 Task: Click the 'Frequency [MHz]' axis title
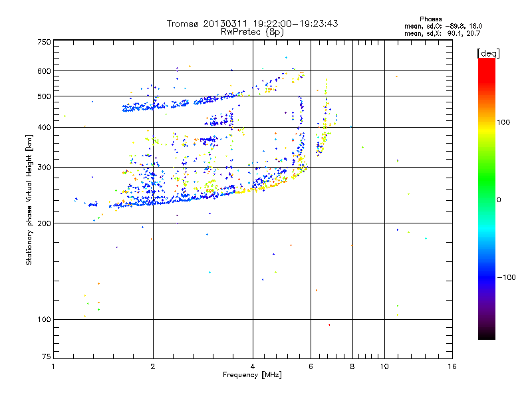pyautogui.click(x=252, y=375)
